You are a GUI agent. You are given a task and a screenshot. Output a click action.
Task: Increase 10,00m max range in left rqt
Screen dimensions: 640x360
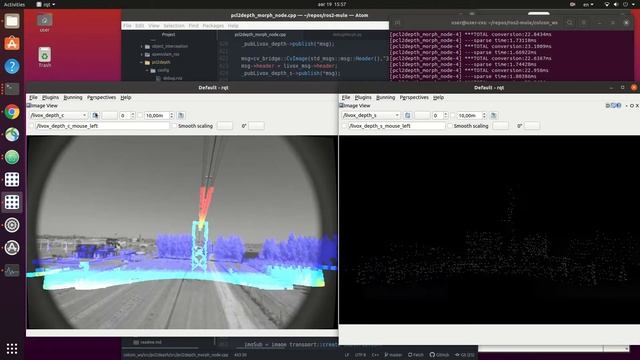point(171,114)
